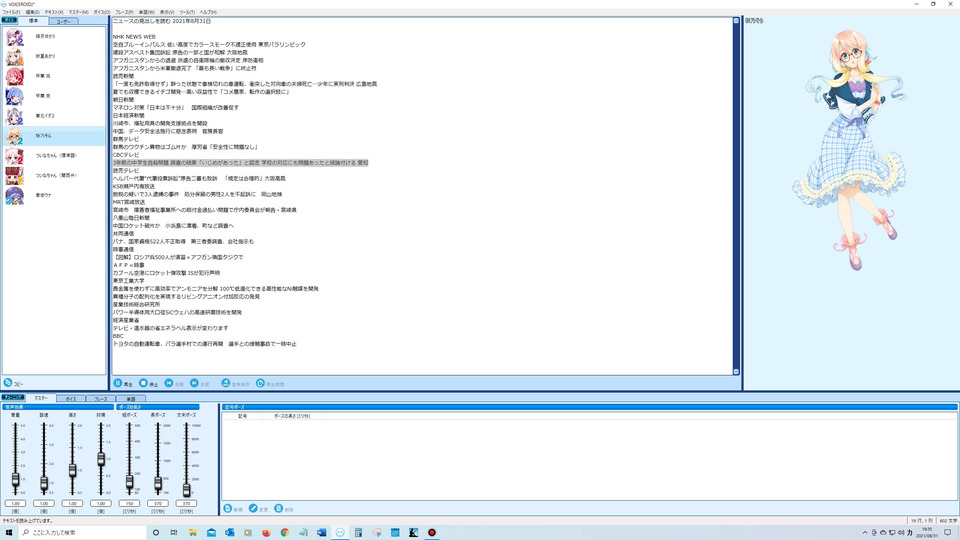Image resolution: width=960 pixels, height=540 pixels.
Task: Click the NHK NEWS WEB line
Action: [134, 37]
